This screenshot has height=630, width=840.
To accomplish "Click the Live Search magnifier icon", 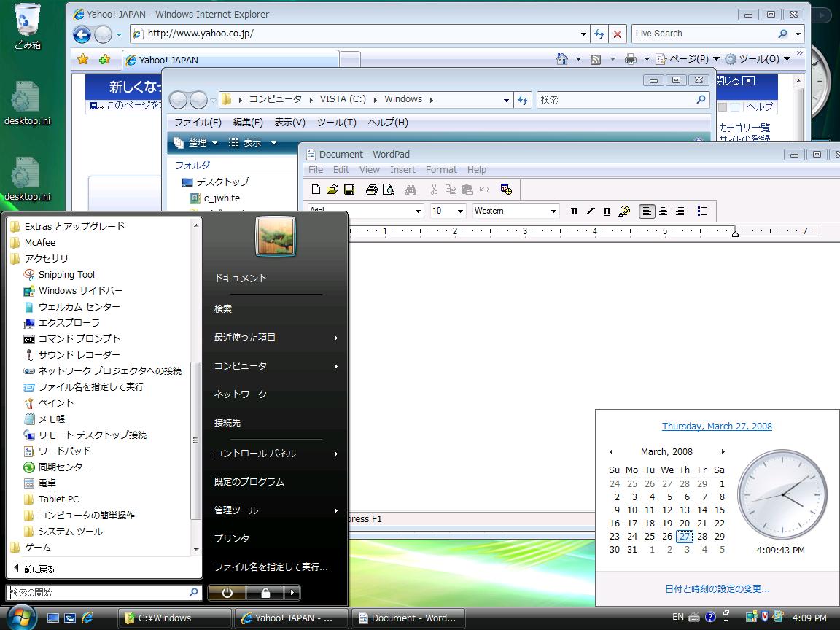I will [782, 34].
